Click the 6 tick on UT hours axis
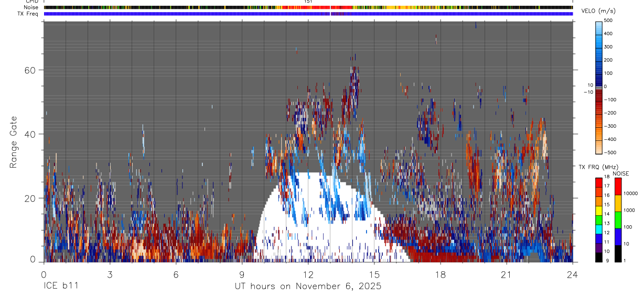Screen dimensions: 644x297 coord(176,275)
